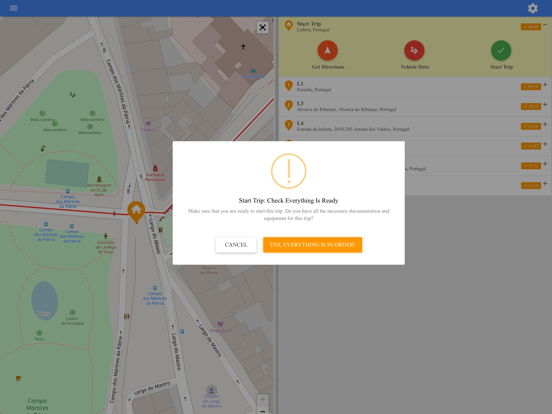Click 'Start Trip: Check Everything Is Ready' heading
This screenshot has width=552, height=414.
[288, 201]
